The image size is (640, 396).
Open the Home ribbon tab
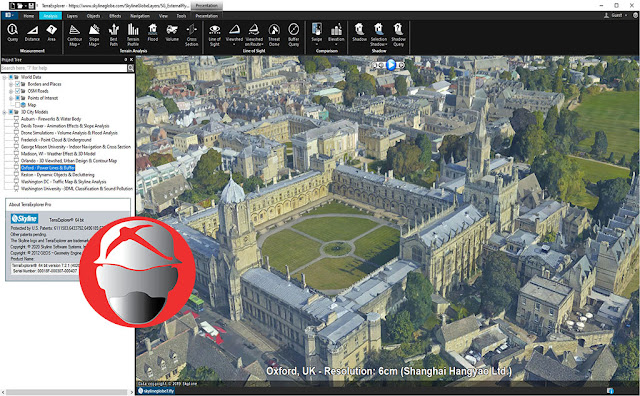[29, 16]
